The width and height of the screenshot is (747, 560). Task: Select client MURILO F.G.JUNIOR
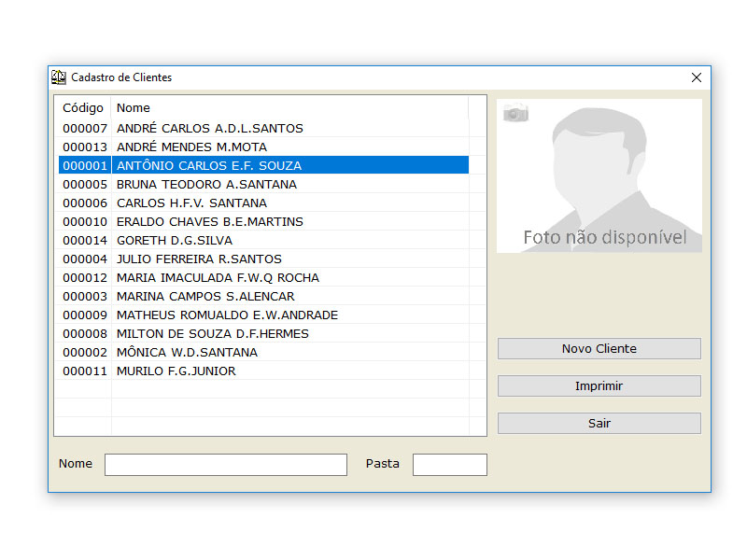[176, 371]
